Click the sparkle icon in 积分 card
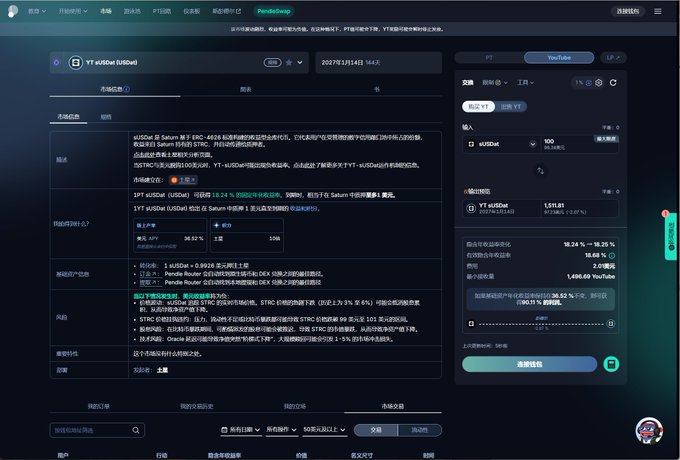The height and width of the screenshot is (460, 680). 216,225
